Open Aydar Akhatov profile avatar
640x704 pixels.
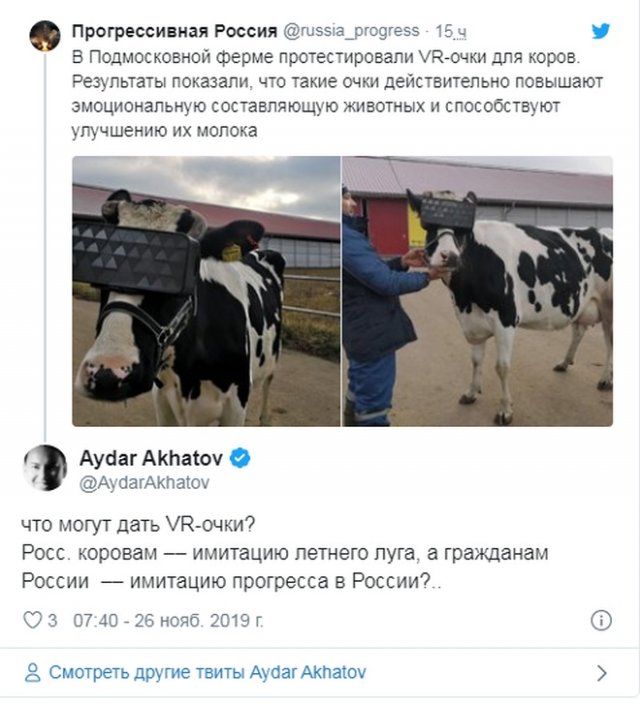click(x=45, y=468)
